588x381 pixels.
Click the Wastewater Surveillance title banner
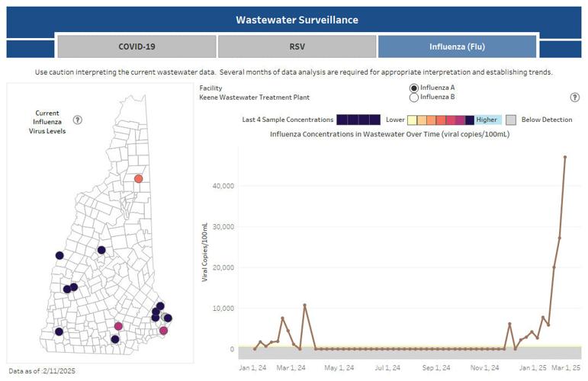tap(297, 19)
